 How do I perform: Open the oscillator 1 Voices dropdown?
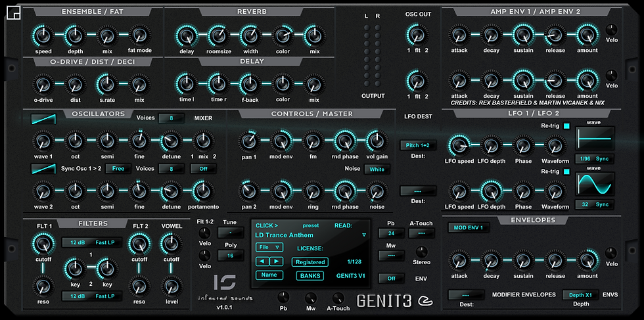[172, 118]
